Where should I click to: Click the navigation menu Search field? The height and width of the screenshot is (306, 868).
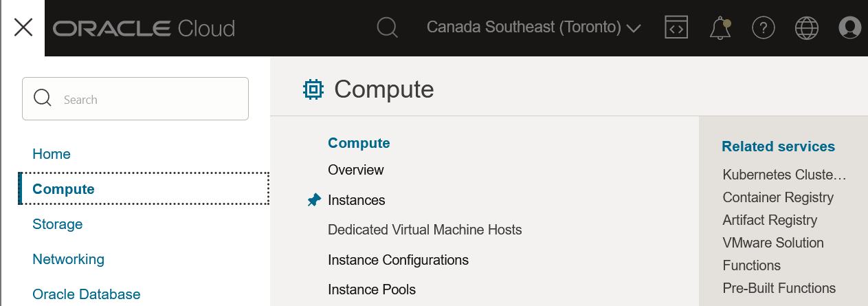pyautogui.click(x=135, y=99)
